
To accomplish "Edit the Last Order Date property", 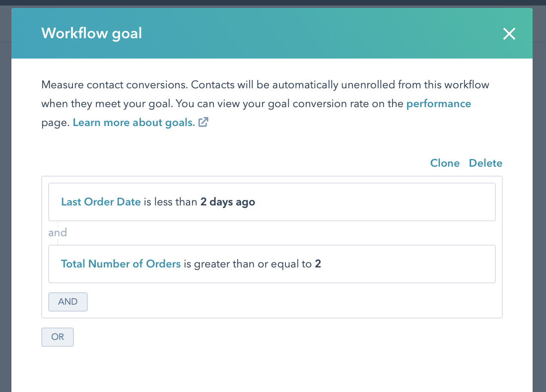I will (101, 202).
